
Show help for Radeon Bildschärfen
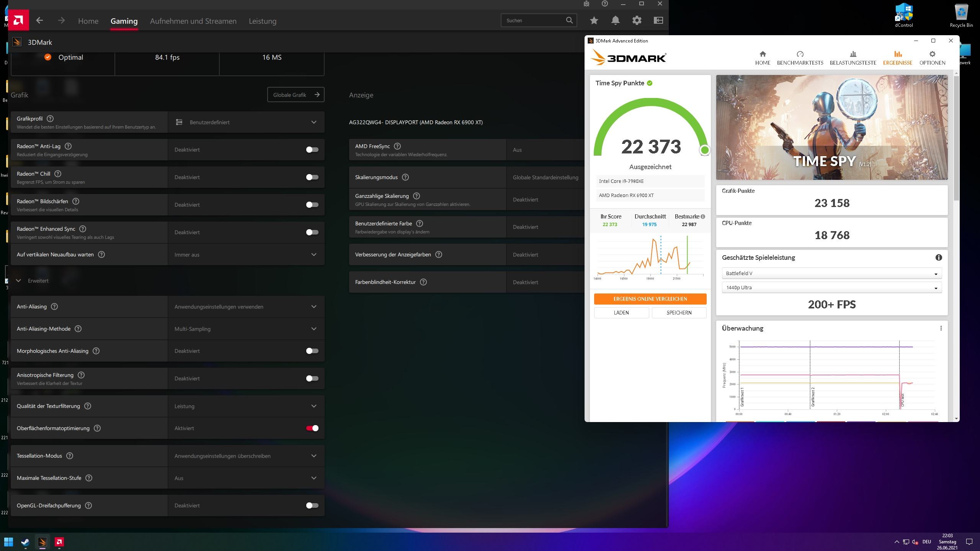coord(76,201)
